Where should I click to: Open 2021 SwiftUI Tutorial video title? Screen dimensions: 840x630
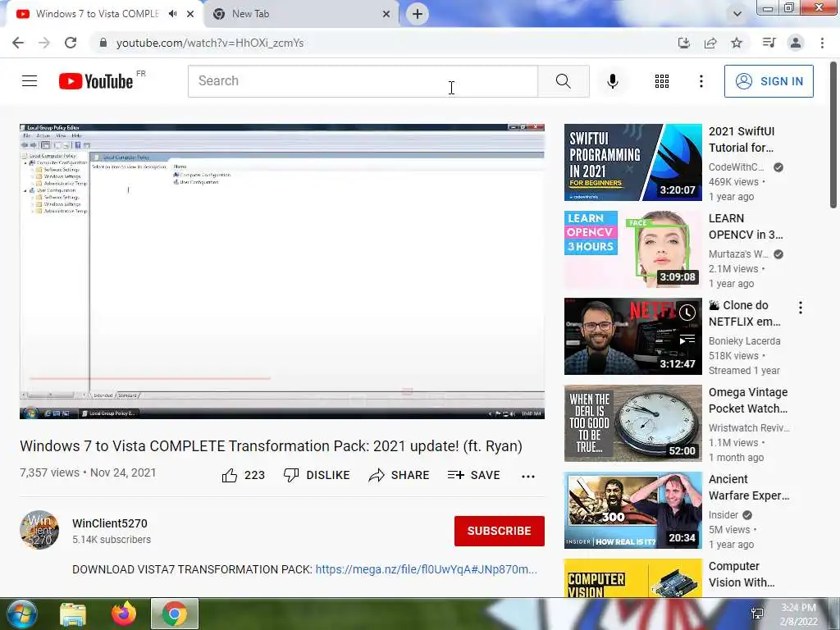click(742, 139)
